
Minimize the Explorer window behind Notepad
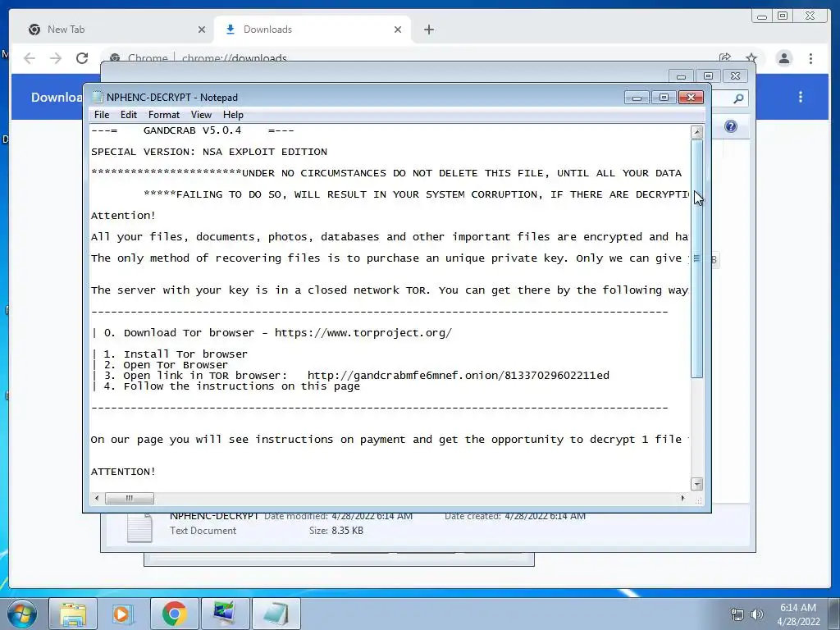click(681, 76)
